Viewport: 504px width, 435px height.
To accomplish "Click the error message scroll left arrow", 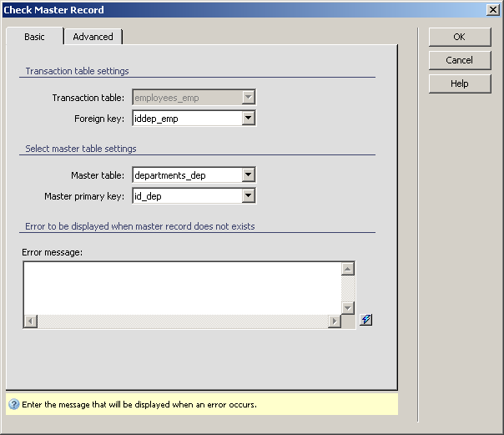I will 31,321.
